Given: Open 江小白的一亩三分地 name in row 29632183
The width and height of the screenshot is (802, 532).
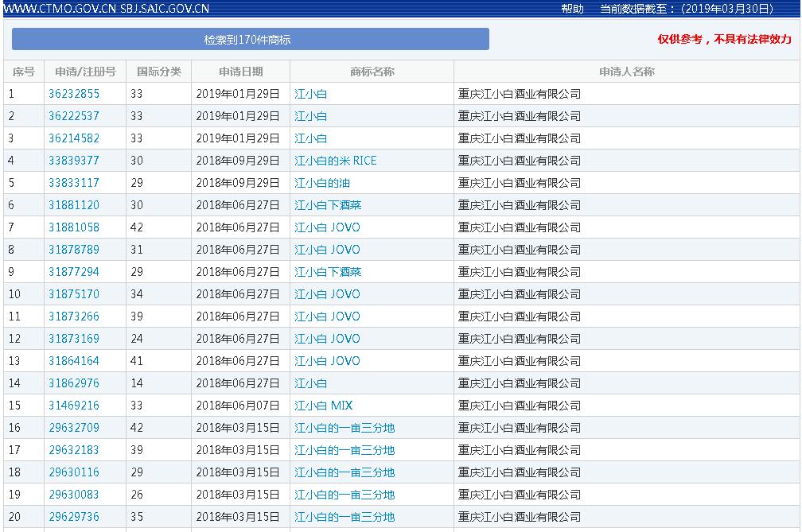Looking at the screenshot, I should [345, 450].
